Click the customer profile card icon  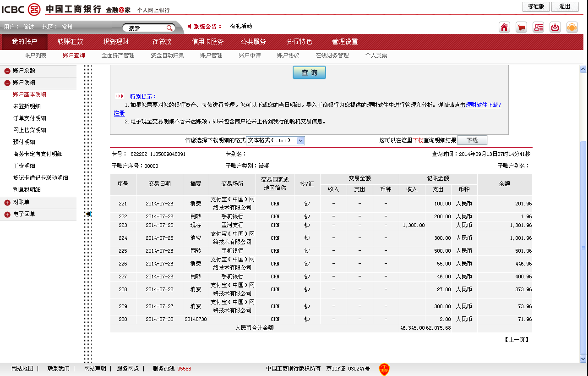[x=538, y=27]
